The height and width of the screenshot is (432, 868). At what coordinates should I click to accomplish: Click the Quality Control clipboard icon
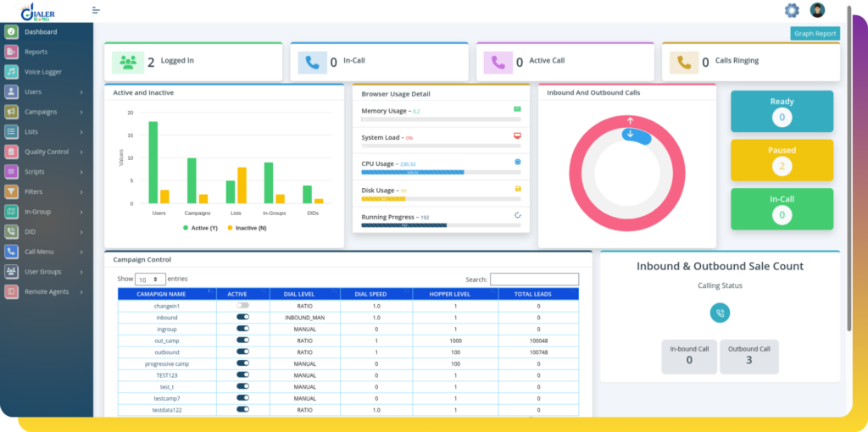point(12,152)
